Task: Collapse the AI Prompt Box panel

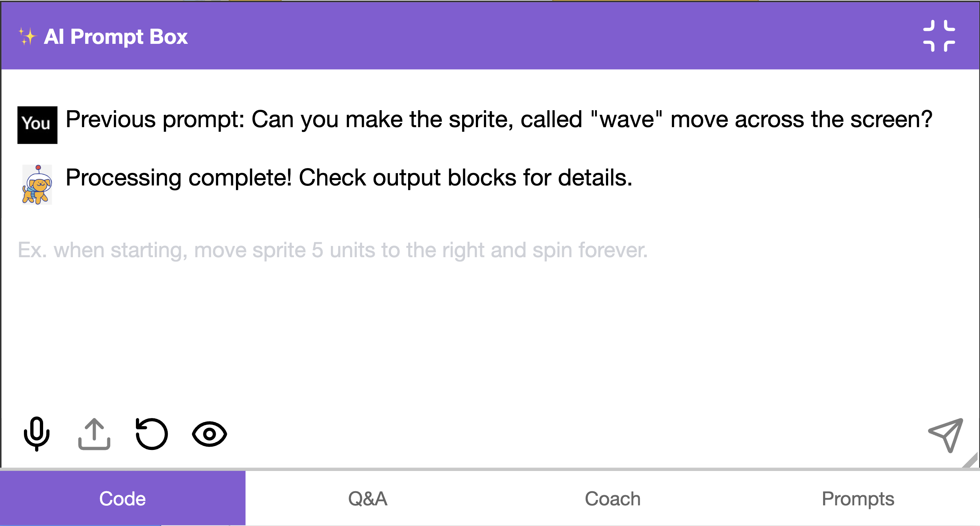Action: click(x=939, y=36)
